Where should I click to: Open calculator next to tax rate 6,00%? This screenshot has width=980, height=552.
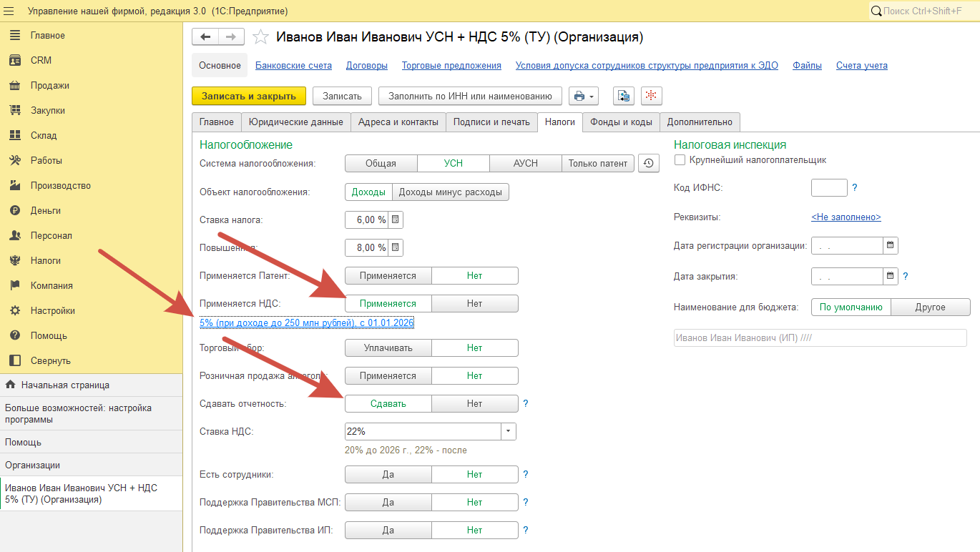tap(396, 220)
